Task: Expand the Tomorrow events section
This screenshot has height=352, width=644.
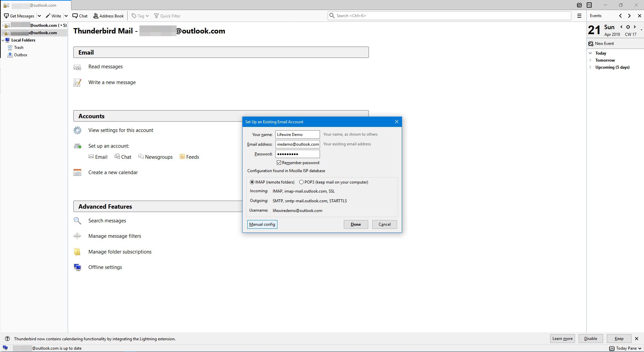Action: click(x=590, y=60)
